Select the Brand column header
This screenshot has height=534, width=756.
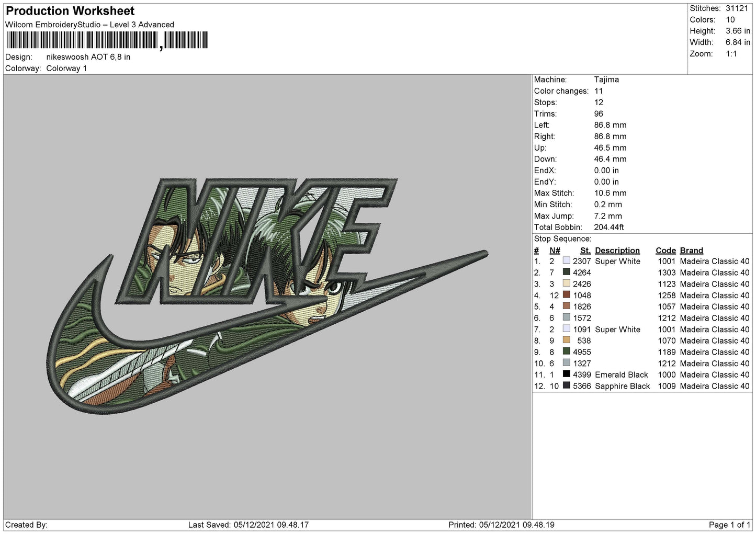[x=691, y=251]
